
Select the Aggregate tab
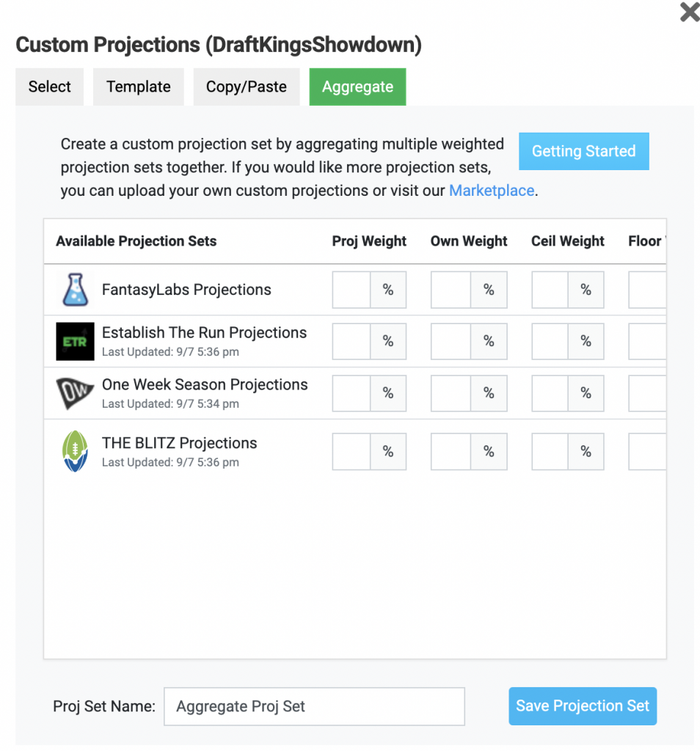click(x=357, y=87)
